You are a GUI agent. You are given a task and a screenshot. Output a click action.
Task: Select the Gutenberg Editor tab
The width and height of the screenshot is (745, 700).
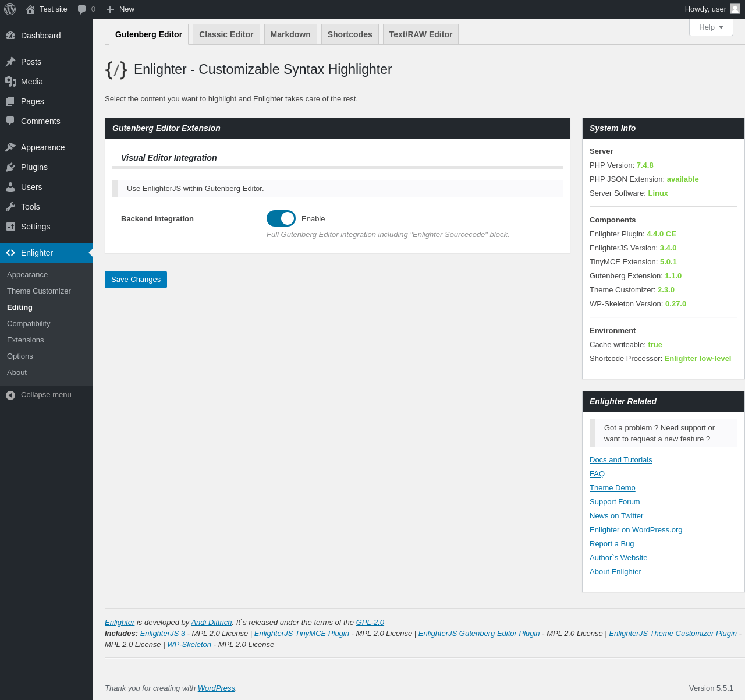[149, 34]
